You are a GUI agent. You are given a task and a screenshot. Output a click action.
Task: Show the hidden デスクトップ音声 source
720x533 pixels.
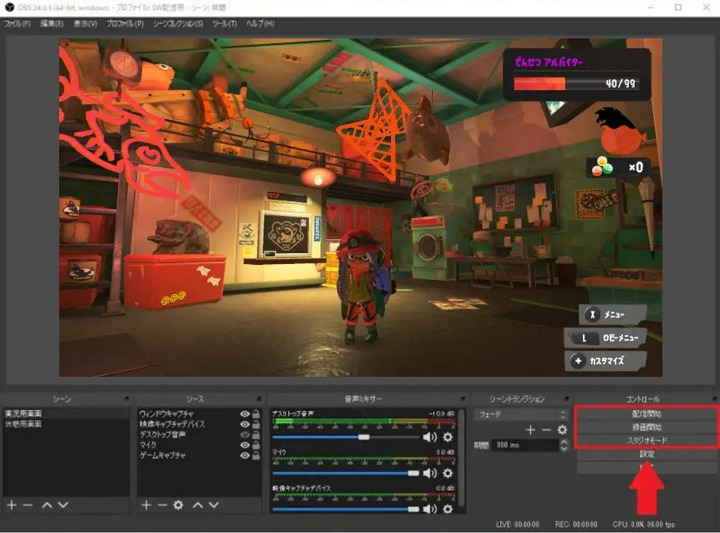(245, 435)
